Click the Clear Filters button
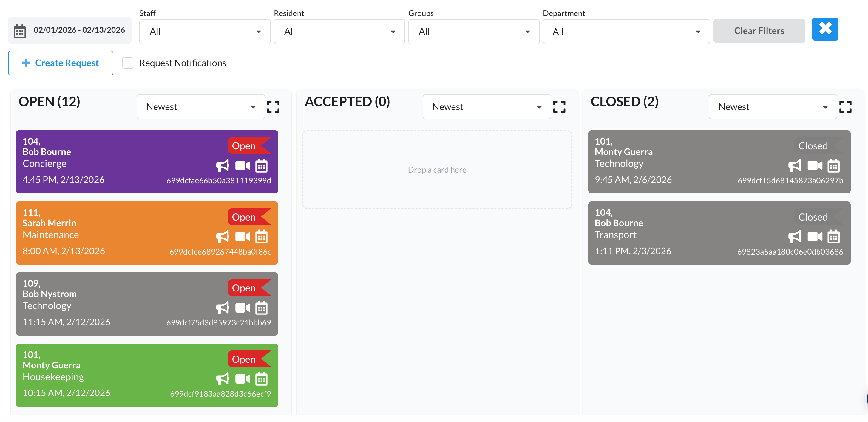This screenshot has width=868, height=422. (759, 31)
